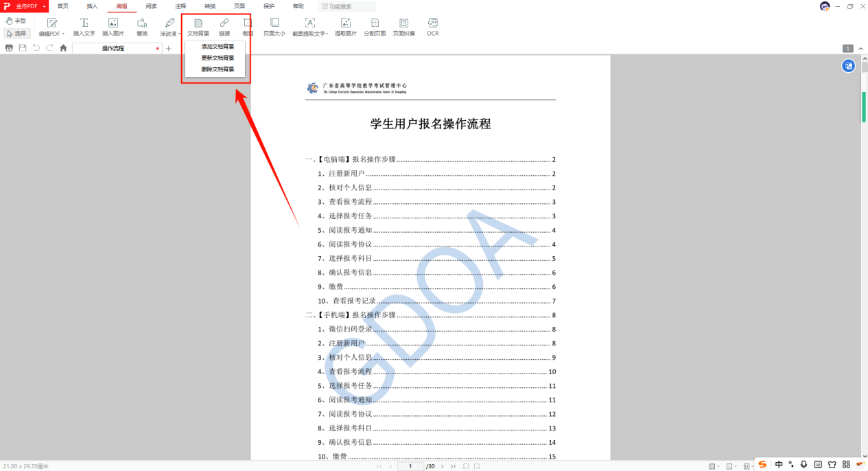Select the Insert Image (插入图片) tool
The width and height of the screenshot is (868, 471).
[x=113, y=26]
